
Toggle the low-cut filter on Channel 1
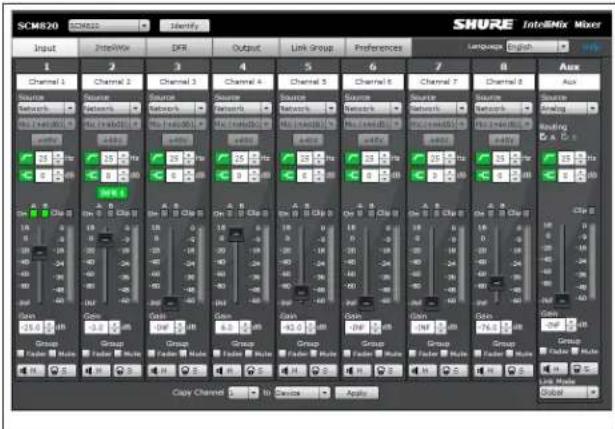[26, 158]
